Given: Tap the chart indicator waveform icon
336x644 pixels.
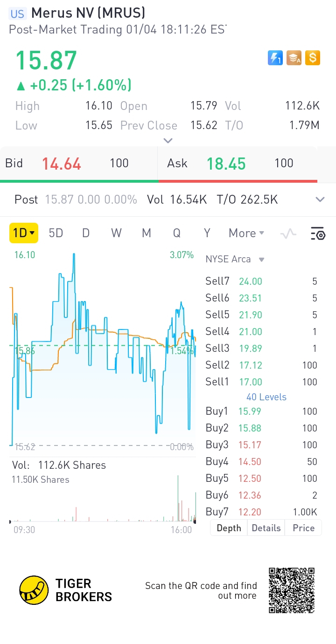Looking at the screenshot, I should click(288, 233).
